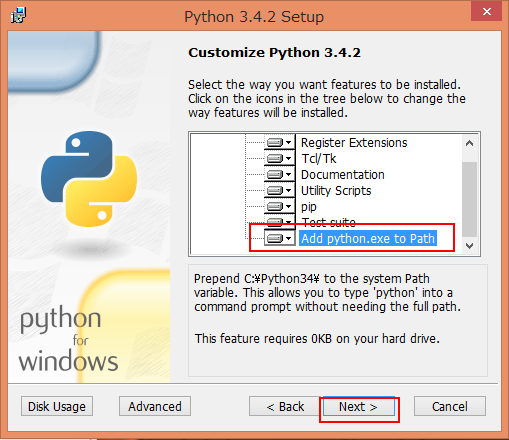
Task: Select the Register Extensions tree item
Action: [x=354, y=143]
